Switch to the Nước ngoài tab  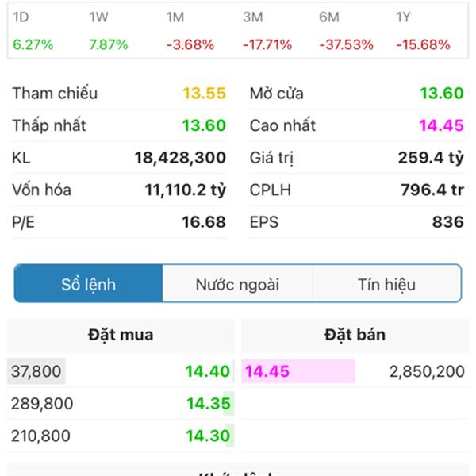[237, 284]
